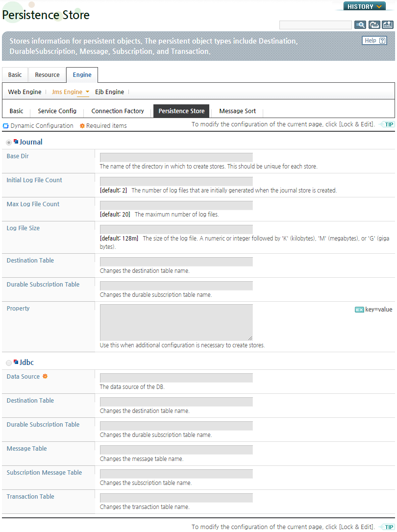Click Jdbc Durable Subscription Table field
This screenshot has width=397, height=532.
176,426
